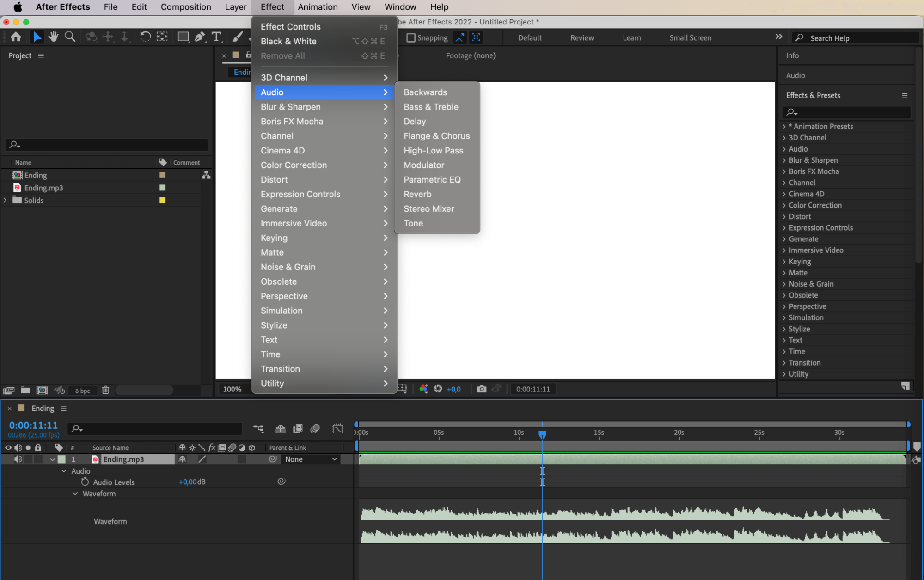Select the Zoom magnifier tool
Viewport: 924px width, 580px height.
[x=70, y=37]
